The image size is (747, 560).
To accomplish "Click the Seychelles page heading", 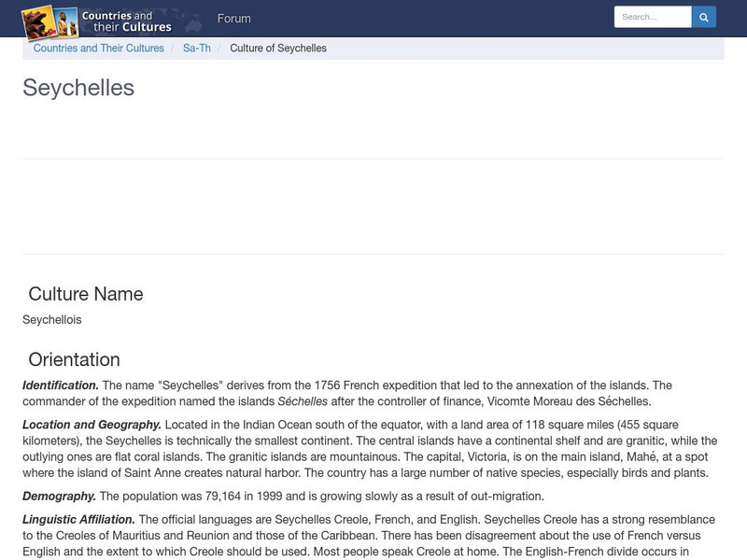I will [78, 88].
